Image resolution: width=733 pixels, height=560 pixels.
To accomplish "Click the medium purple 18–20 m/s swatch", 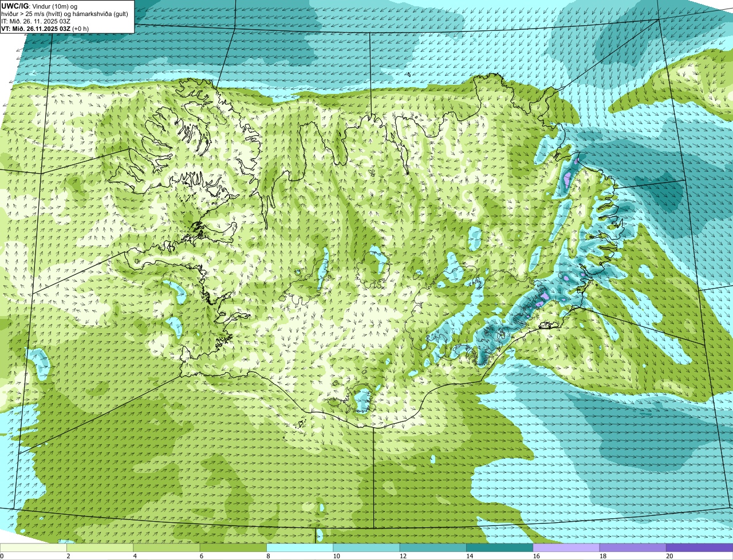I will [x=633, y=548].
